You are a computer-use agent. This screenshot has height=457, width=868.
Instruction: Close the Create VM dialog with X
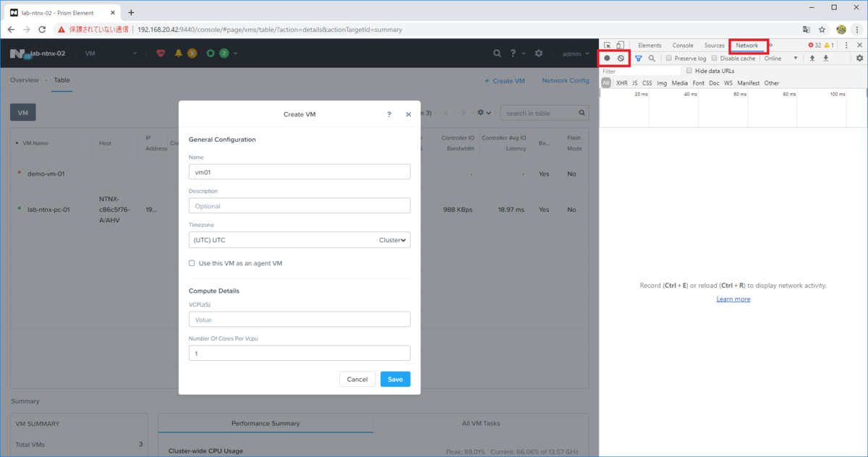click(x=409, y=114)
